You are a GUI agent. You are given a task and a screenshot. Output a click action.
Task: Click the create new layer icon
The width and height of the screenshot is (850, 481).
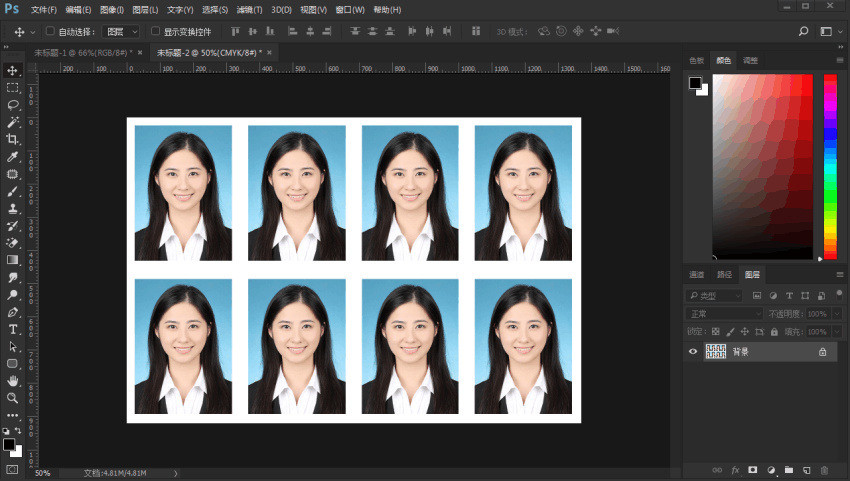coord(806,469)
